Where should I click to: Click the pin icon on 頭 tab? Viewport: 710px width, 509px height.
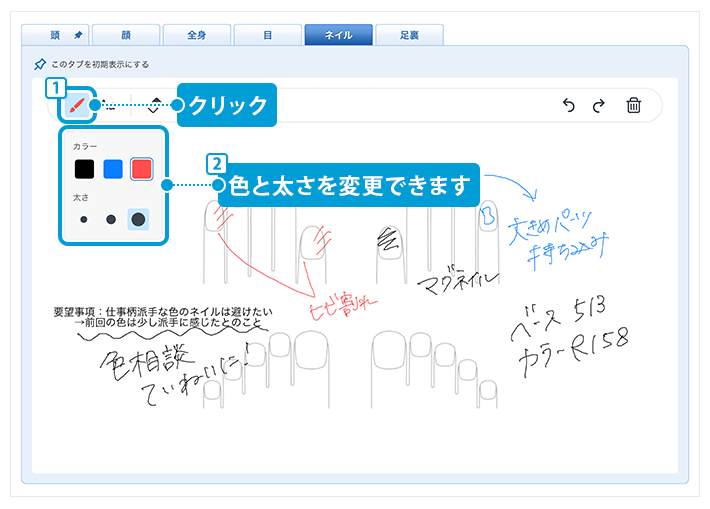tap(78, 35)
